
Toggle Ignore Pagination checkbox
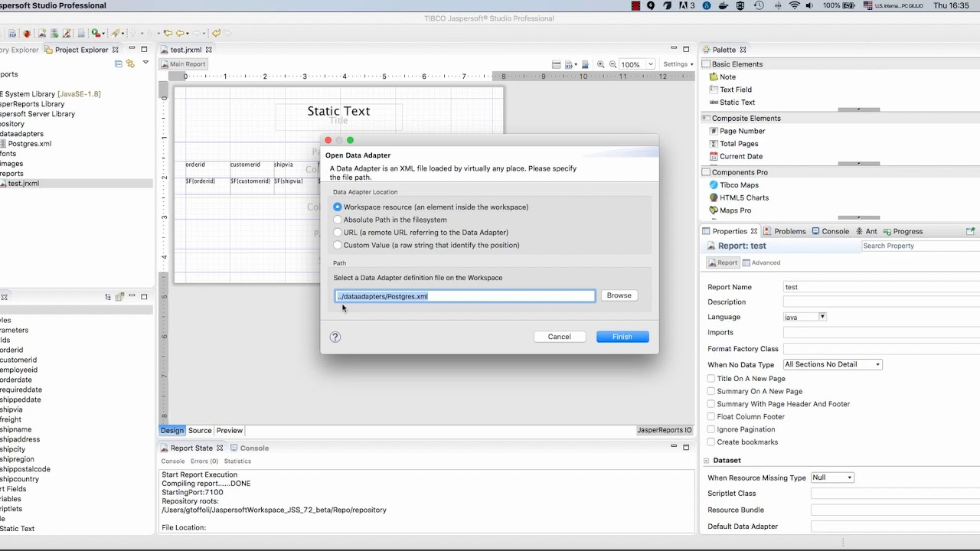(x=711, y=429)
